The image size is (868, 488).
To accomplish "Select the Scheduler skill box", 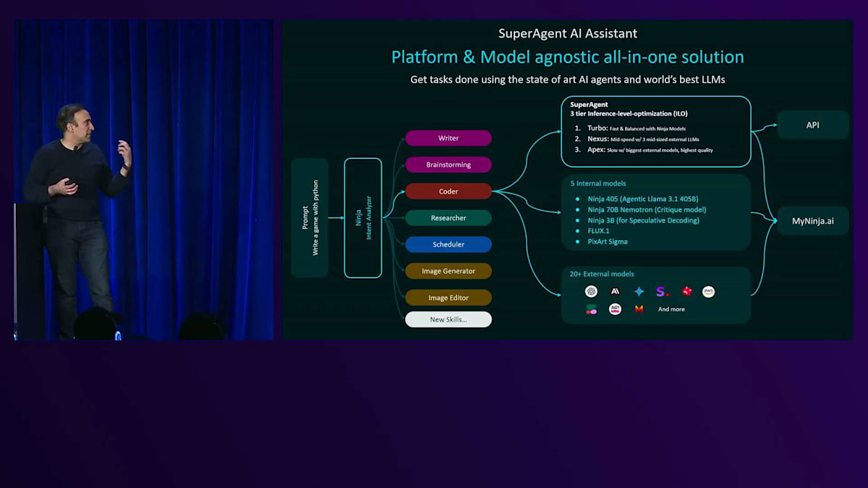I will click(448, 244).
